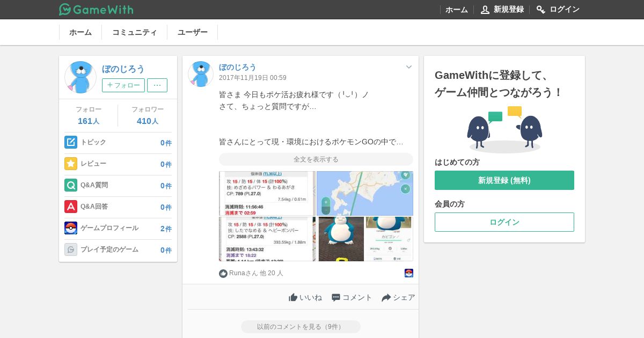
Task: Click ログイン in the top header
Action: (x=565, y=10)
